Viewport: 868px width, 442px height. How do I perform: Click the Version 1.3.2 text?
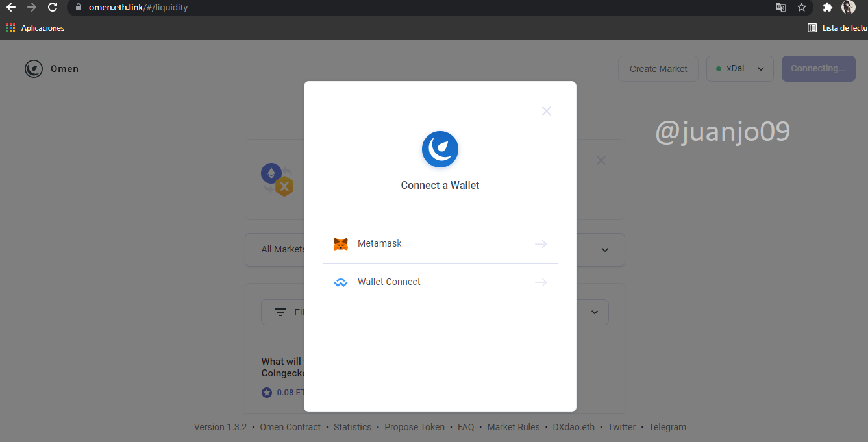[x=221, y=427]
